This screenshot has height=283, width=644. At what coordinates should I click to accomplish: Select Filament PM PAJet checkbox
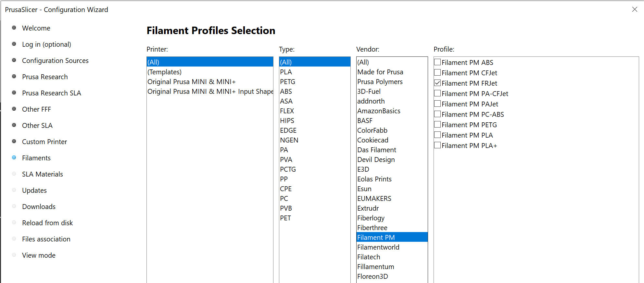(x=437, y=104)
